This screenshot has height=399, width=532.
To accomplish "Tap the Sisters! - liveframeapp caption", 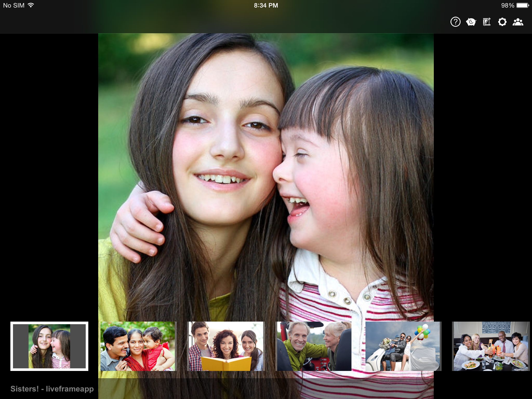I will pyautogui.click(x=52, y=389).
